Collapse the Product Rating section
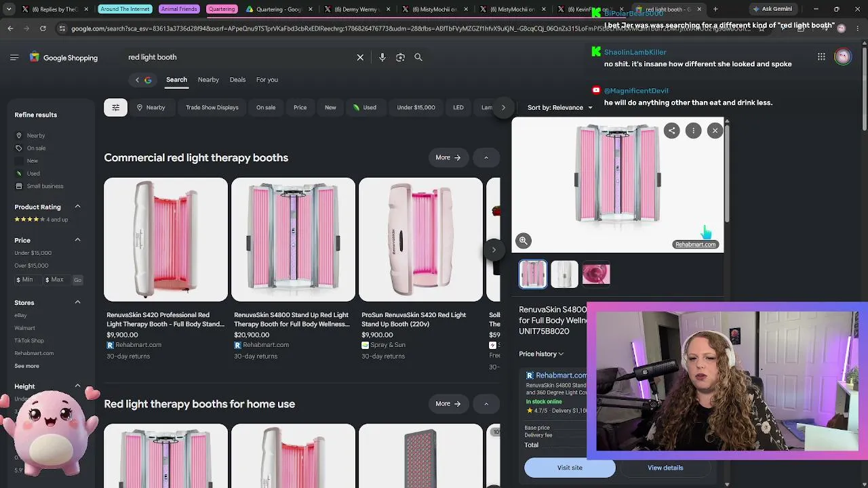 77,207
